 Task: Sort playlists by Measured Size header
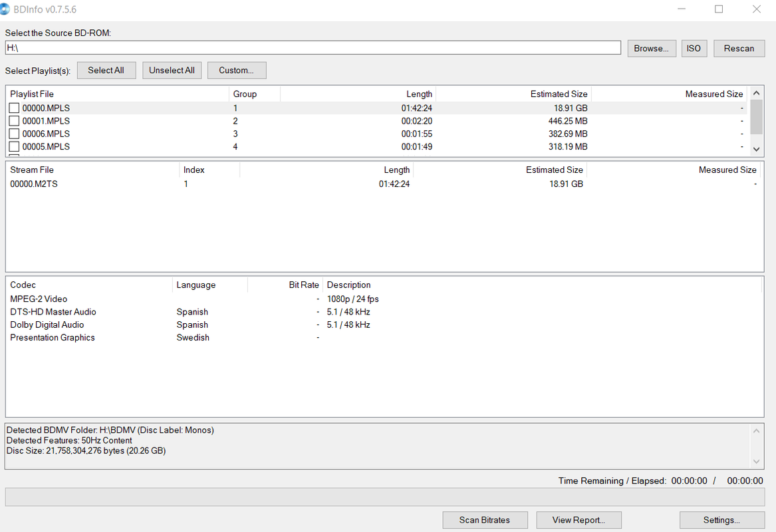pos(669,94)
